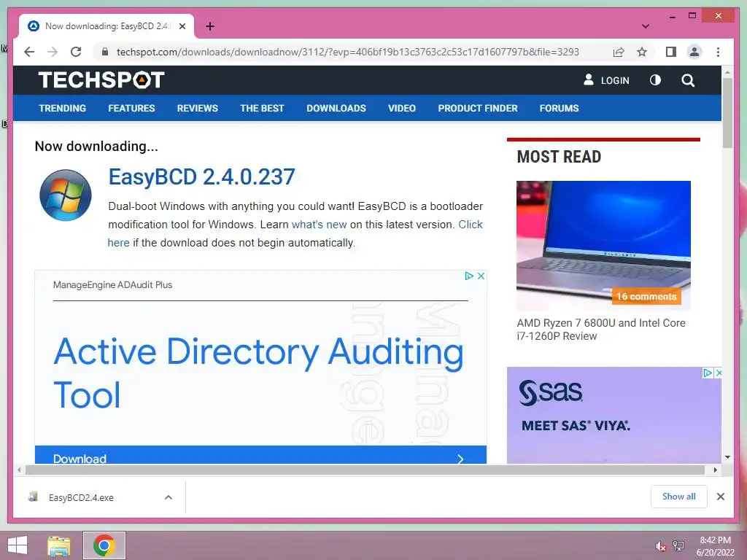
Task: Click the EasyBCD 2.4.0.237 title link
Action: (x=201, y=176)
